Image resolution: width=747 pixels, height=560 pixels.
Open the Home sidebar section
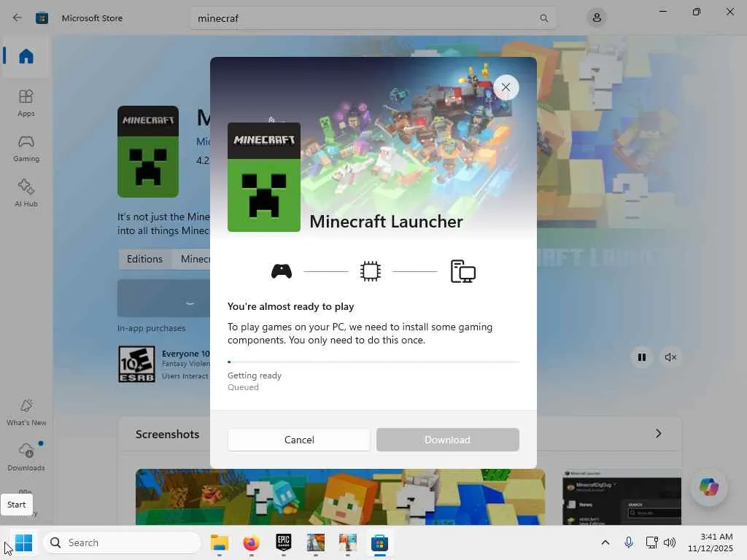point(26,56)
